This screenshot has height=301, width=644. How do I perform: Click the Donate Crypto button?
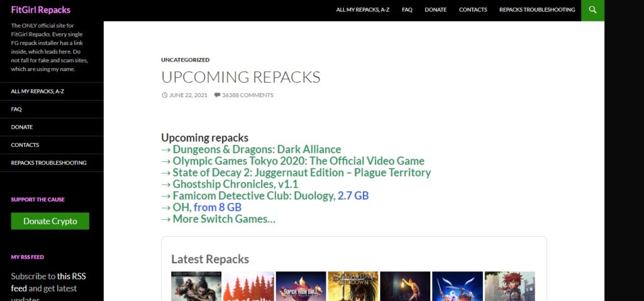pos(50,221)
